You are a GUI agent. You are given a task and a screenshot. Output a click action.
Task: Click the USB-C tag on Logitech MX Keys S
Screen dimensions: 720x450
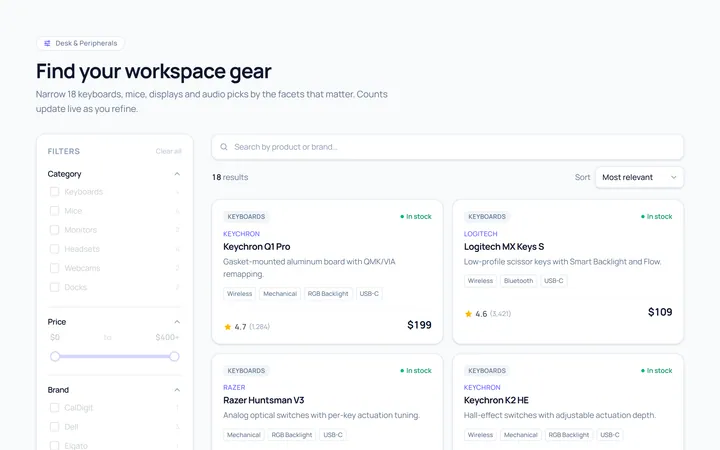554,281
